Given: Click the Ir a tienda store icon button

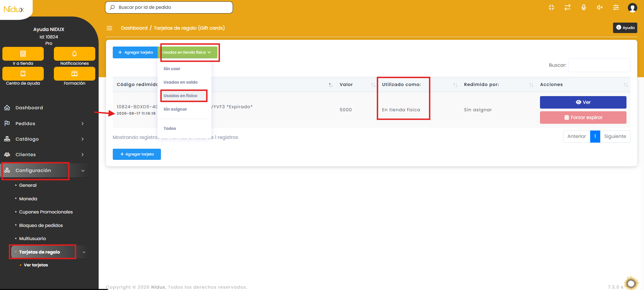Looking at the screenshot, I should (23, 54).
